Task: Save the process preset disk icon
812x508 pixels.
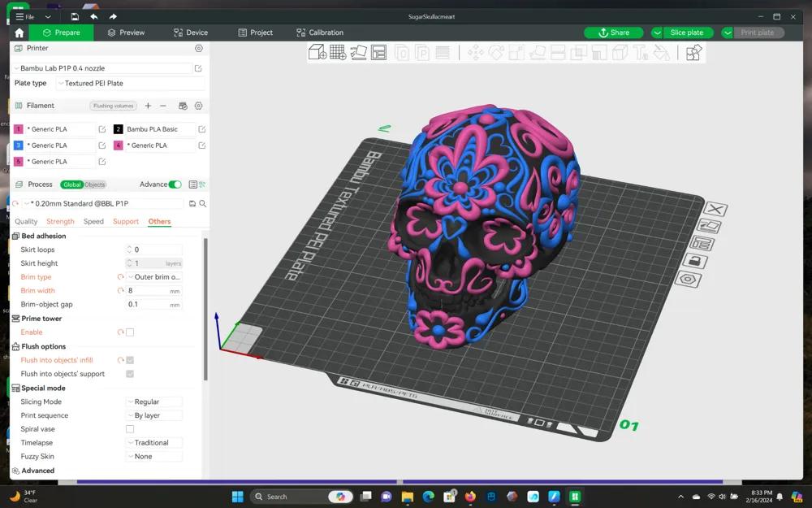Action: pyautogui.click(x=192, y=204)
